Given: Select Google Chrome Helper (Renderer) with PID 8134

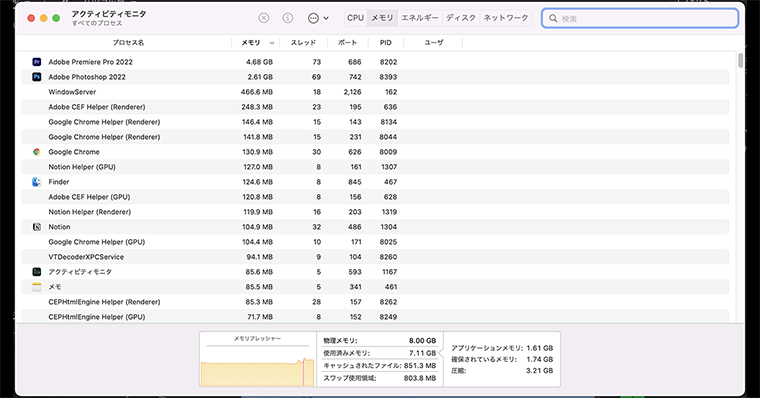Looking at the screenshot, I should 375,122.
